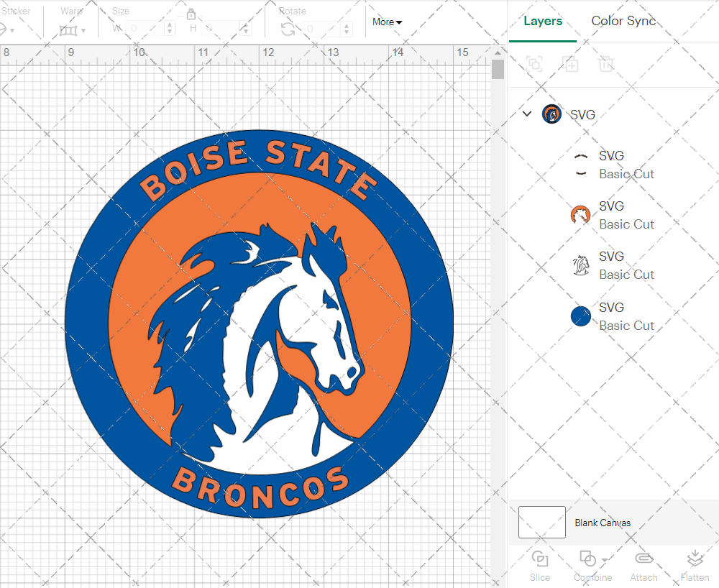Open Blank Canvas settings
The height and width of the screenshot is (588, 719).
point(603,523)
